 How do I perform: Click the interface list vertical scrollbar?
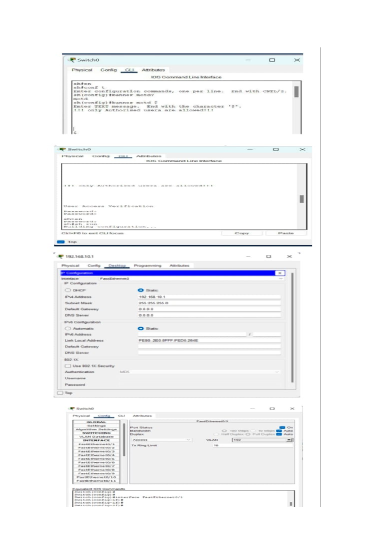124,439
